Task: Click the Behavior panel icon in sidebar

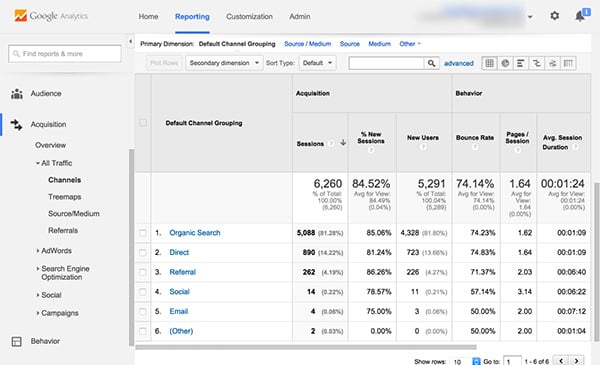Action: 16,341
